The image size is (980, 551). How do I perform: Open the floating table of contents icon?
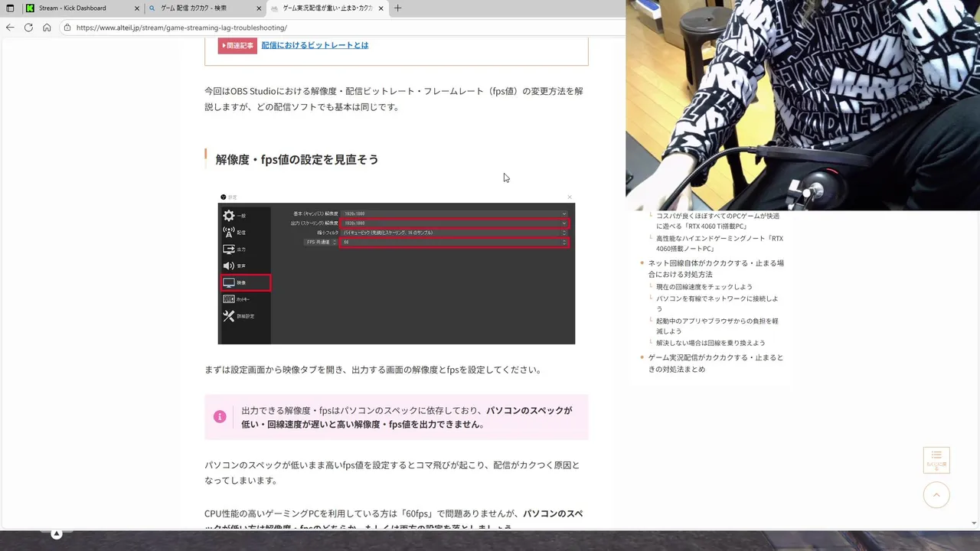(936, 460)
